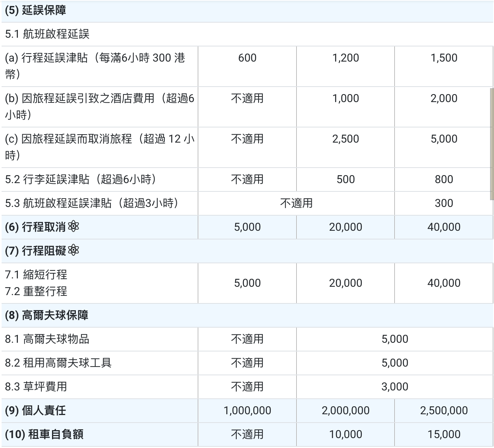The height and width of the screenshot is (448, 494).
Task: Click the 5,000 value for 高爾夫球物品
Action: click(x=395, y=339)
